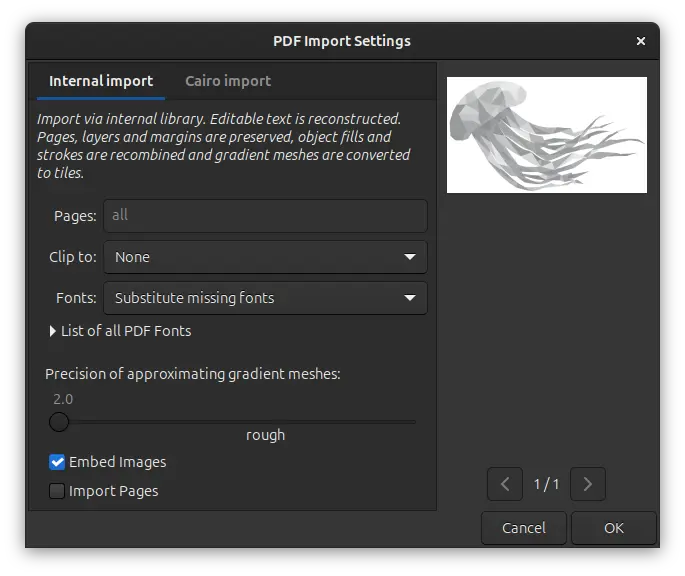Screen dimensions: 685x576
Task: Click the PDF Import Settings title bar
Action: pos(341,41)
